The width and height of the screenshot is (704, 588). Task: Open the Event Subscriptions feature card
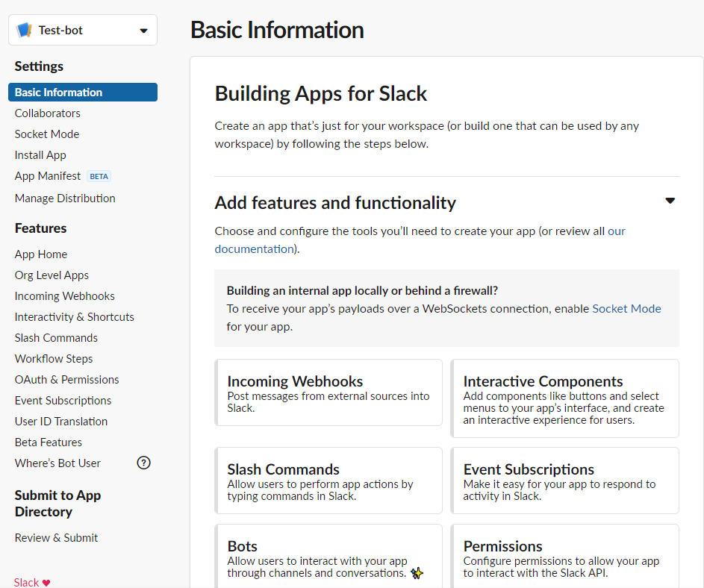pos(565,481)
